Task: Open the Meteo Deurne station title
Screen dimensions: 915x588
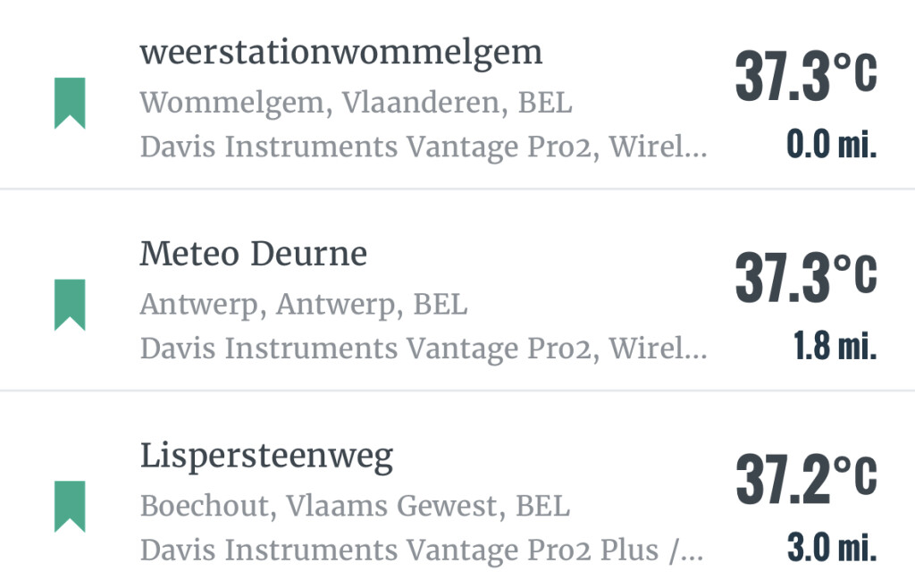Action: (253, 255)
